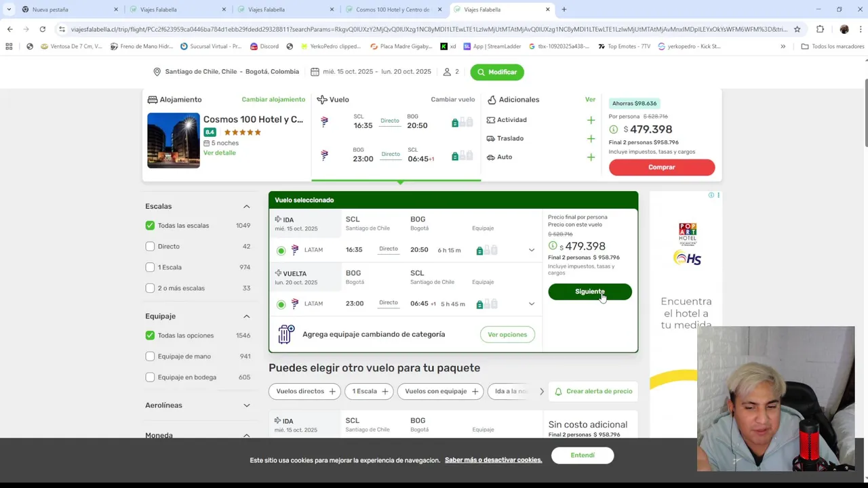Viewport: 868px width, 488px height.
Task: Show hidden bookmarks chevron
Action: click(783, 46)
